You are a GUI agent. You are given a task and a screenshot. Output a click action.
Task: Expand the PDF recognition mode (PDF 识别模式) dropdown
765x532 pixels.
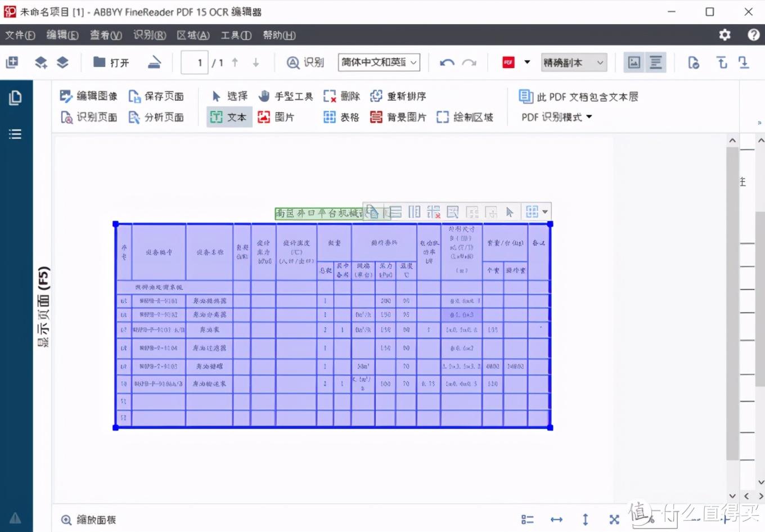[x=556, y=117]
